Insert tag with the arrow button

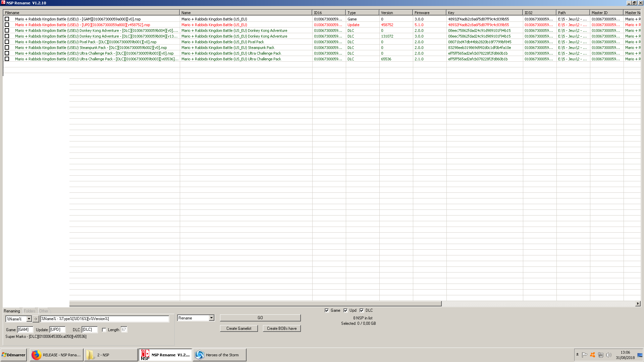click(x=36, y=319)
